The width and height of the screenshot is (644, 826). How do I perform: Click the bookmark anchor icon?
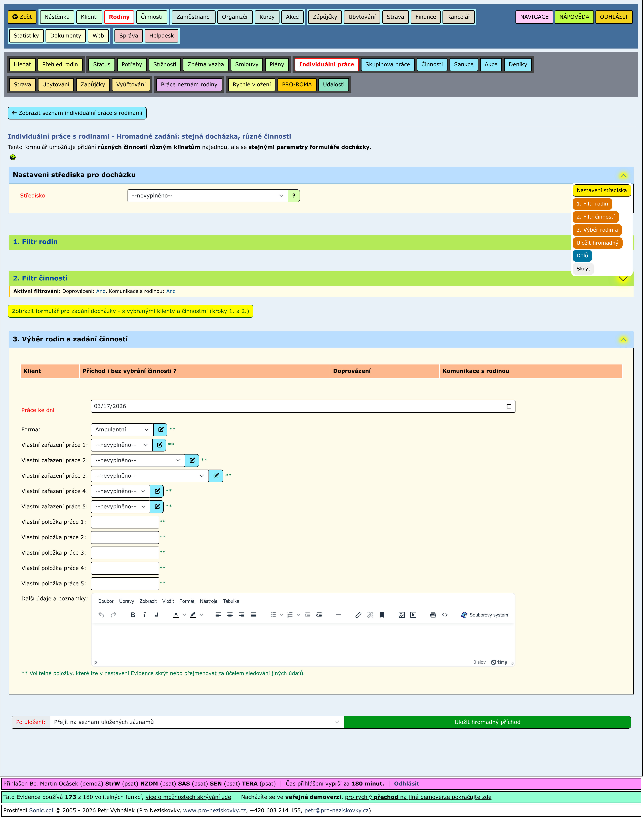pos(382,615)
